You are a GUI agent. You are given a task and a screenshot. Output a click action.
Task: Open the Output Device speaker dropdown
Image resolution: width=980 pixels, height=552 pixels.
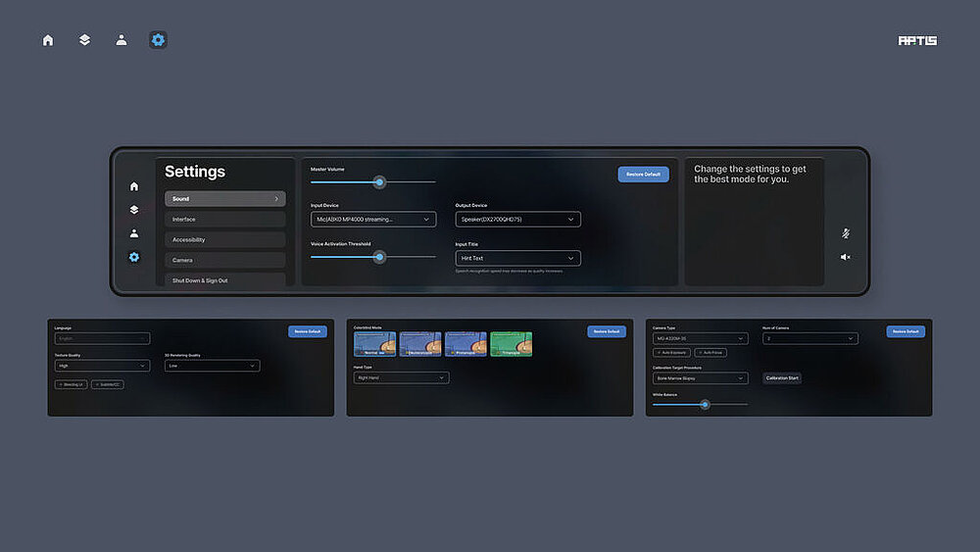(517, 220)
